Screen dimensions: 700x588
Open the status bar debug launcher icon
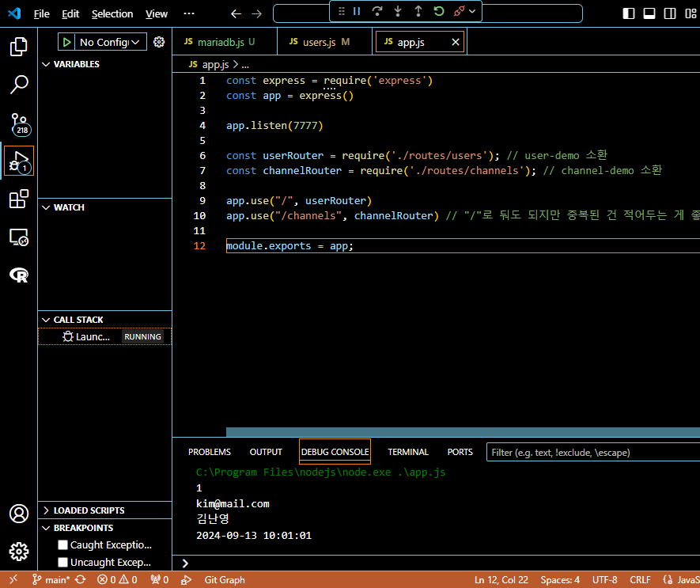coord(186,579)
